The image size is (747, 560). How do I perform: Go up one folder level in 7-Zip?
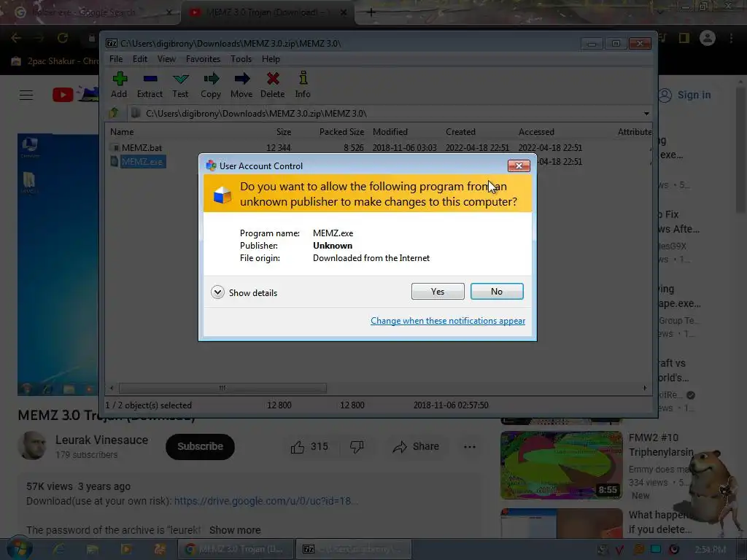[x=114, y=113]
